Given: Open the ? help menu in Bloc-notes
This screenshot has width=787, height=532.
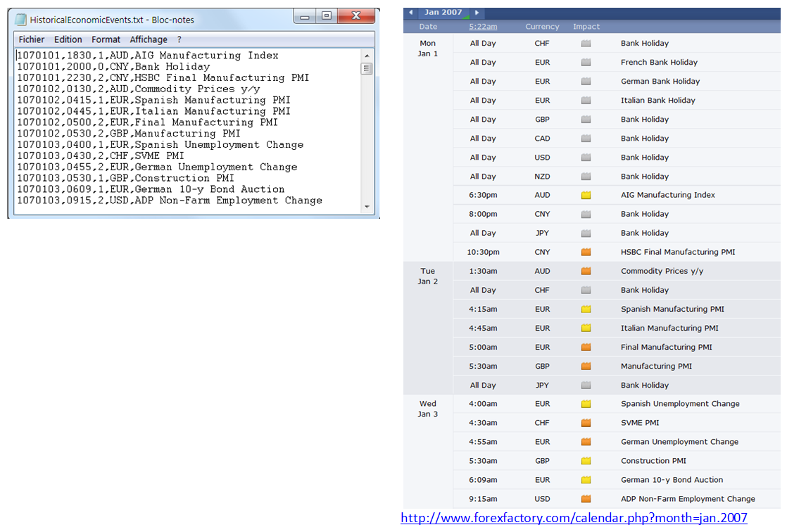Looking at the screenshot, I should point(180,39).
